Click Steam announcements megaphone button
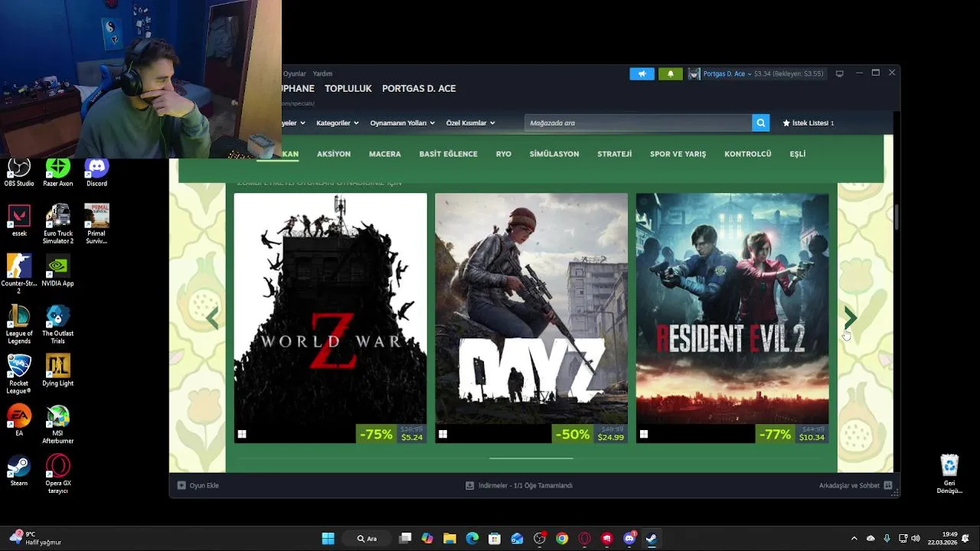The width and height of the screenshot is (980, 551). [x=642, y=73]
